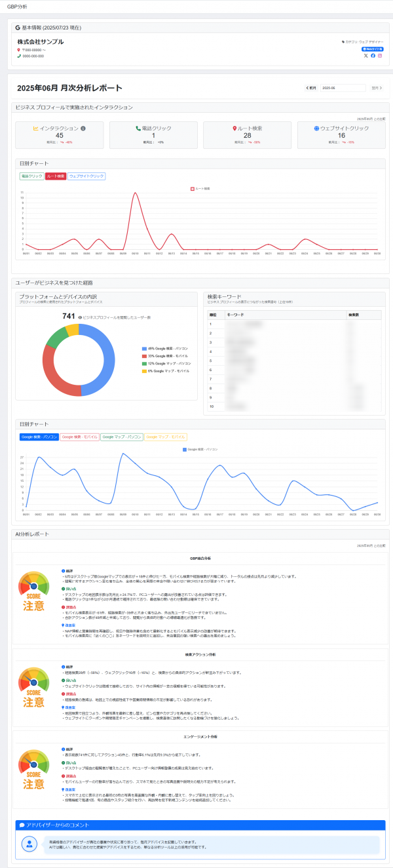Click the blue Webサイト badge
This screenshot has height=868, width=393.
coord(373,49)
